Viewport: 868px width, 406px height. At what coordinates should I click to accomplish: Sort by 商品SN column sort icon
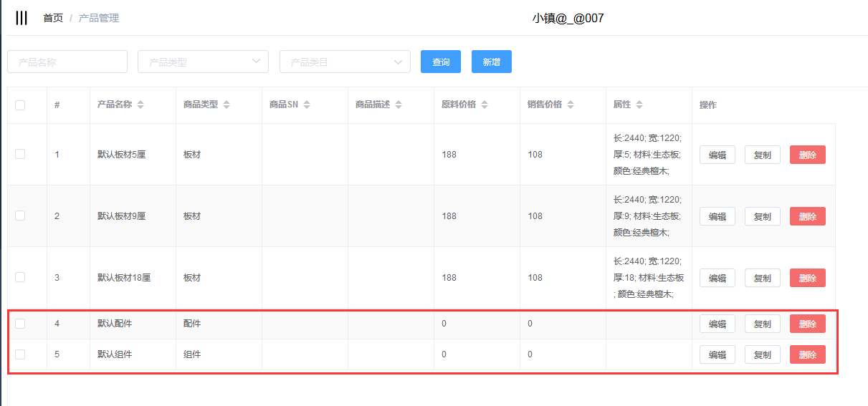pos(307,105)
